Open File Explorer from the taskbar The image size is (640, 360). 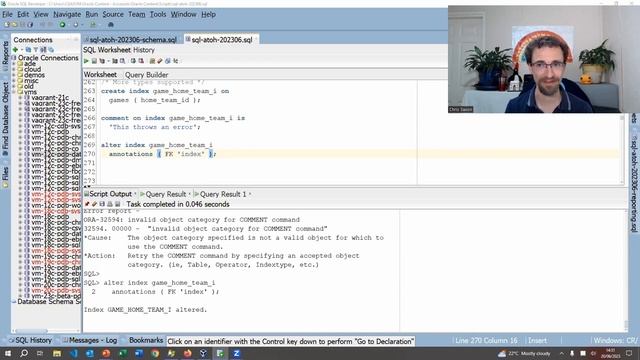tap(57, 353)
